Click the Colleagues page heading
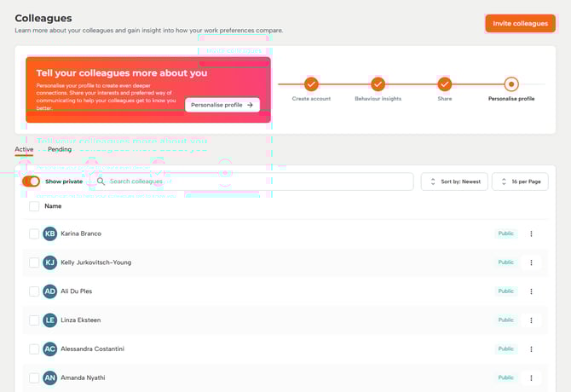571x392 pixels. point(43,18)
